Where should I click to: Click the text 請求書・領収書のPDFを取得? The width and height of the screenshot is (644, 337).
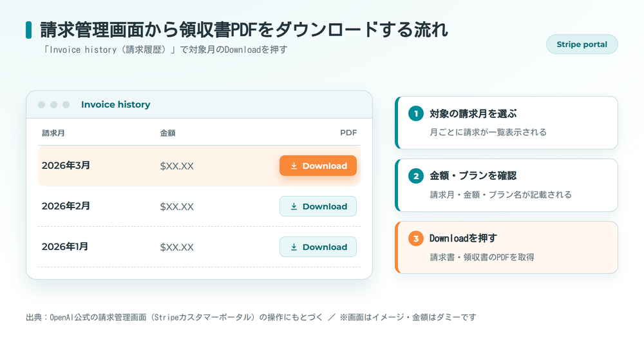coord(482,257)
